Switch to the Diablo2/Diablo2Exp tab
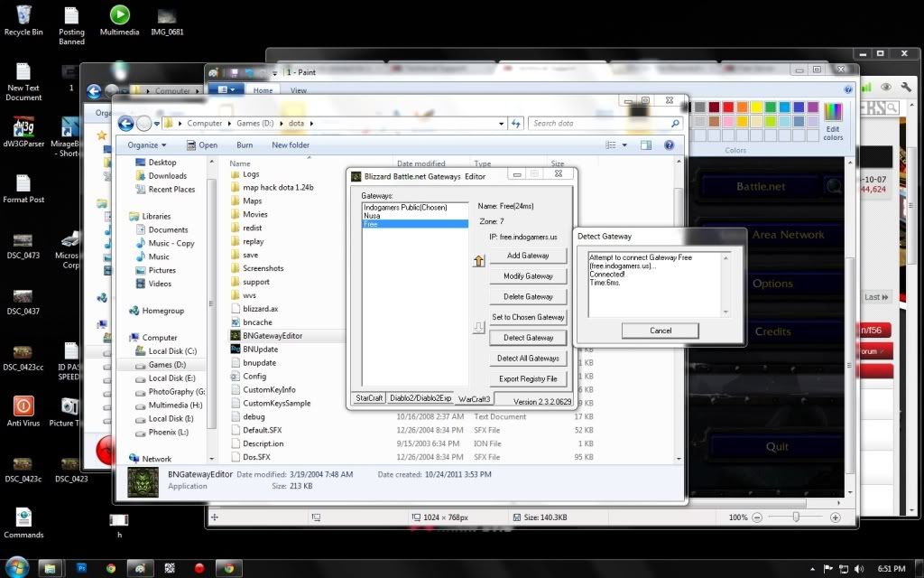The height and width of the screenshot is (578, 924). (420, 398)
